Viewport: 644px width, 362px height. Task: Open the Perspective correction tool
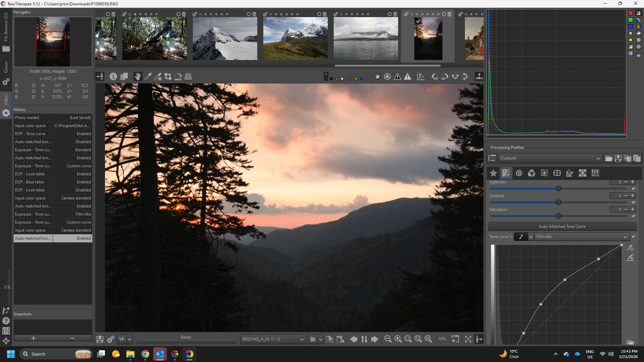point(188,76)
